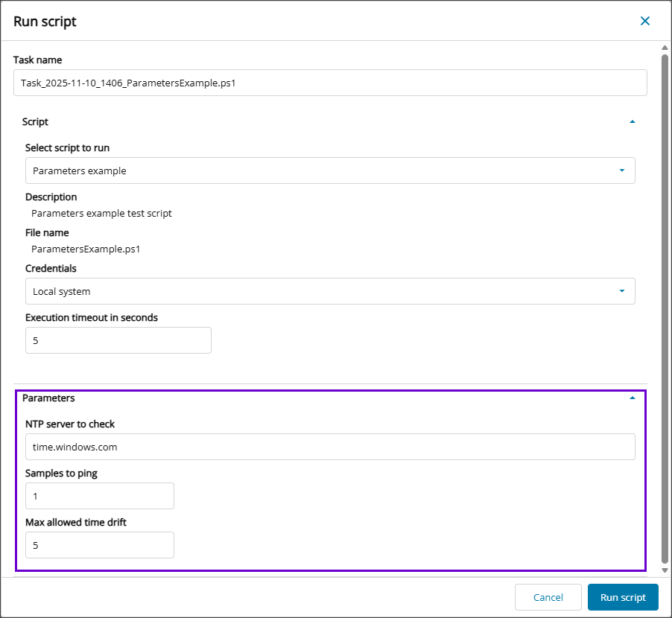The image size is (672, 618).
Task: Click the Task name text field
Action: coord(330,83)
